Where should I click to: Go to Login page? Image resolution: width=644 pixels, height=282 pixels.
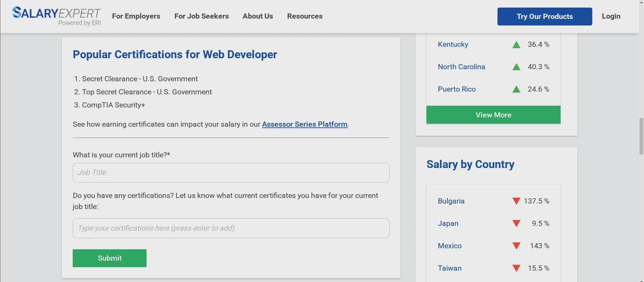(611, 16)
